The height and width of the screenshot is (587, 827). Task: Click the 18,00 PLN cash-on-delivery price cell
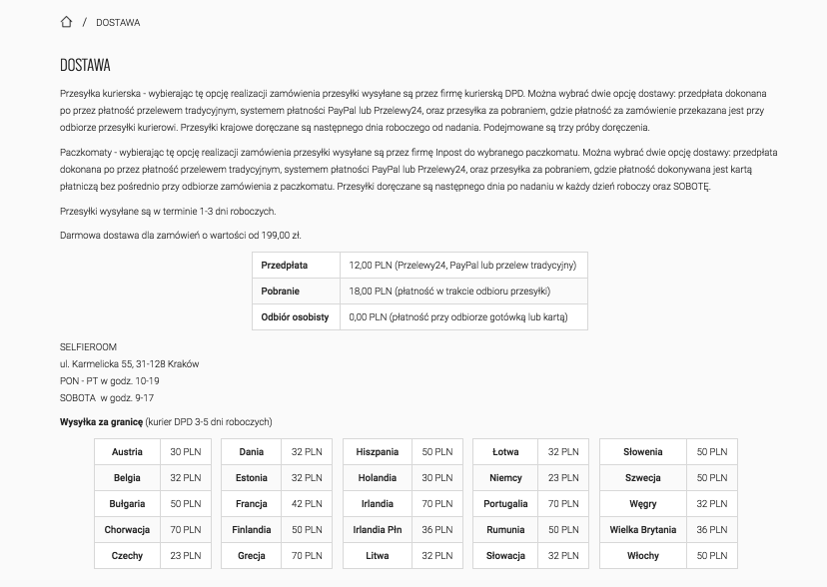(x=449, y=291)
